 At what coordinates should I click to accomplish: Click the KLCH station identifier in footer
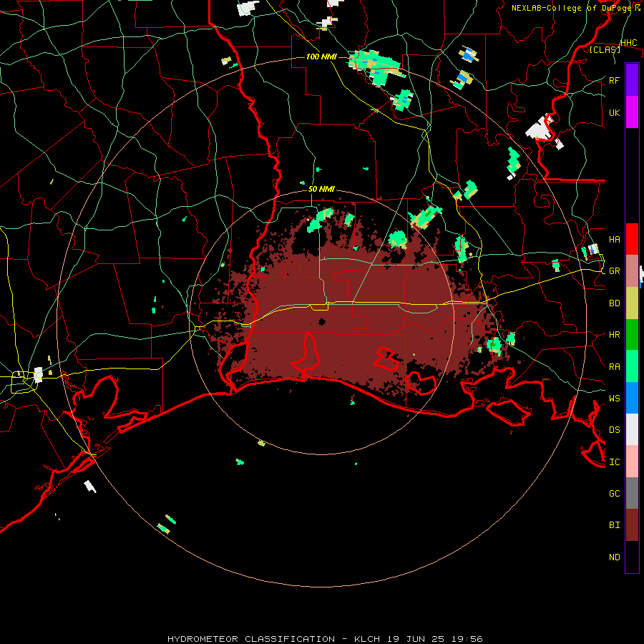pyautogui.click(x=368, y=639)
